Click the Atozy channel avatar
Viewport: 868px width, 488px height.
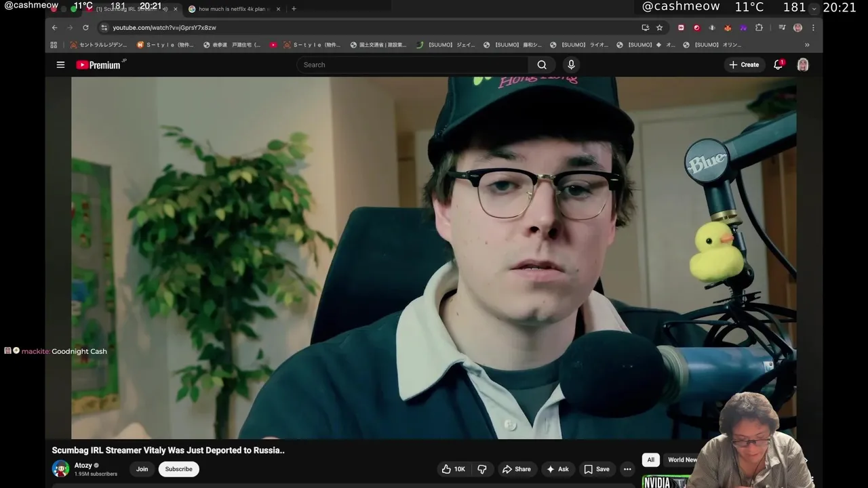[x=60, y=469]
